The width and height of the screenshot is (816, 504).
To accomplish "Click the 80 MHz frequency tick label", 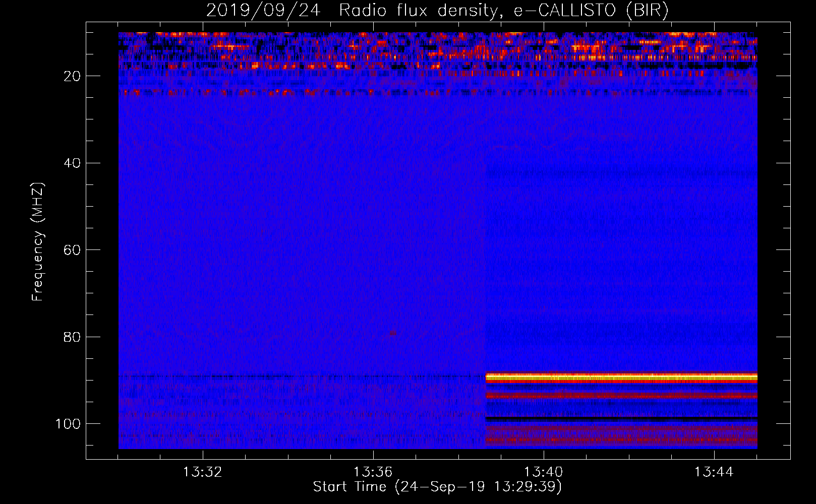I will (73, 337).
